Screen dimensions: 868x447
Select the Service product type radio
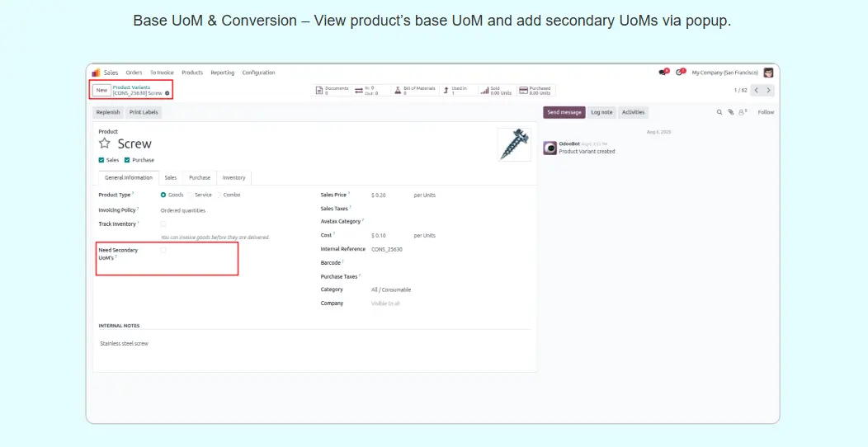(x=191, y=195)
